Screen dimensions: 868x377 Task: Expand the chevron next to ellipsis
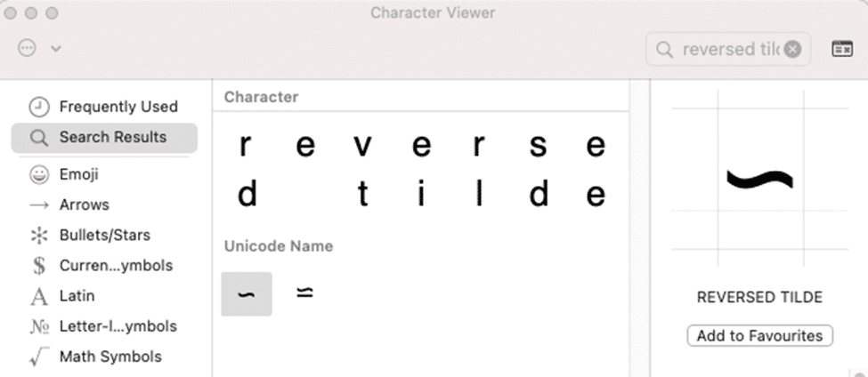(x=55, y=49)
